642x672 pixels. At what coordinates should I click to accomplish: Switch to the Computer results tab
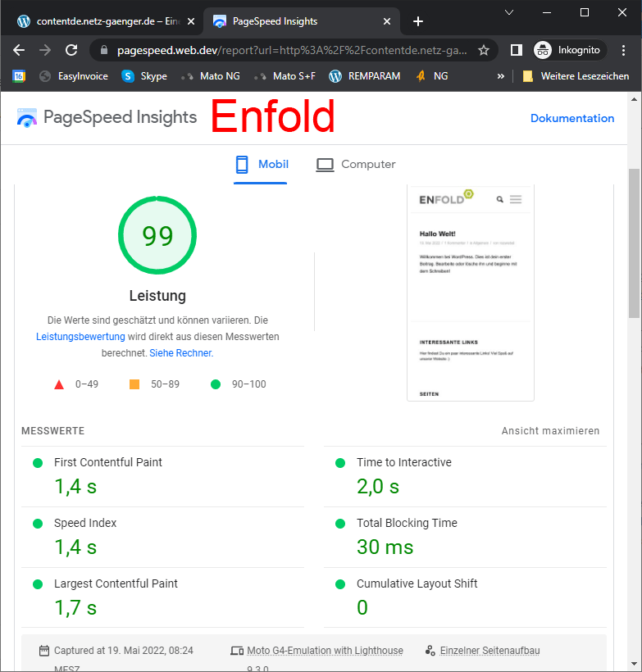coord(356,165)
